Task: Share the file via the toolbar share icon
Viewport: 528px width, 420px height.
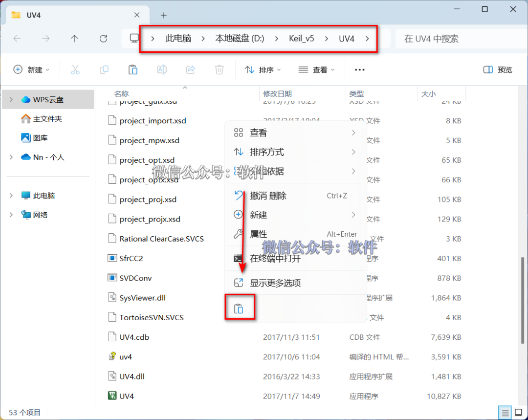Action: click(x=191, y=69)
